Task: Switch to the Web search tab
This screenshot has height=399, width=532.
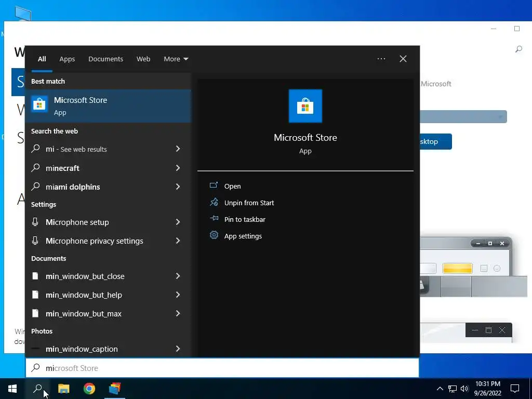Action: coord(143,59)
